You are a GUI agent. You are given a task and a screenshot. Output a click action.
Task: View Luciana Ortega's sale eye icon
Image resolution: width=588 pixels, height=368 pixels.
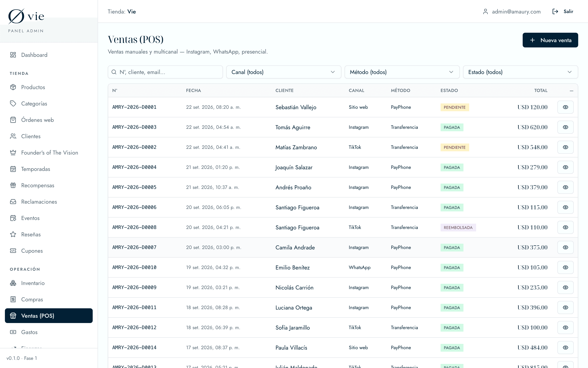(565, 307)
